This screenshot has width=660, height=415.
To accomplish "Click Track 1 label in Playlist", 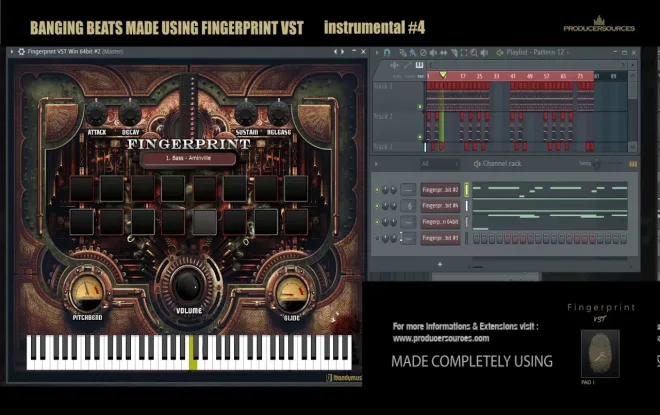I will (x=383, y=86).
